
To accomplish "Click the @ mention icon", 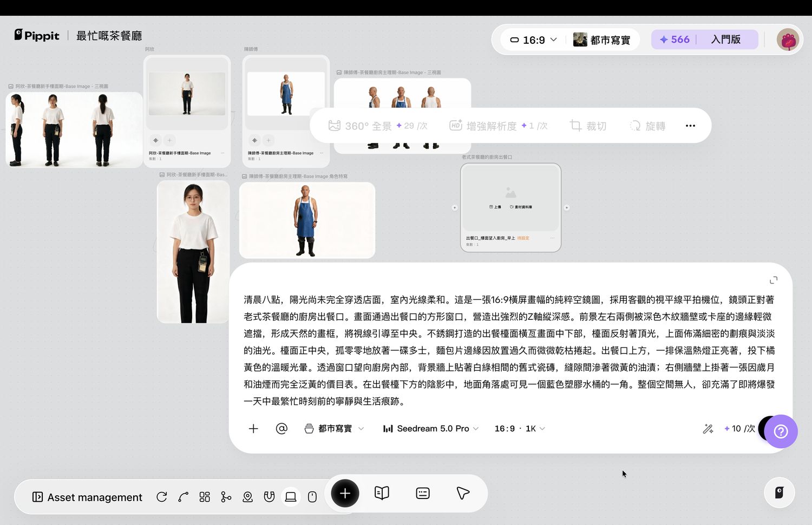I will coord(281,429).
